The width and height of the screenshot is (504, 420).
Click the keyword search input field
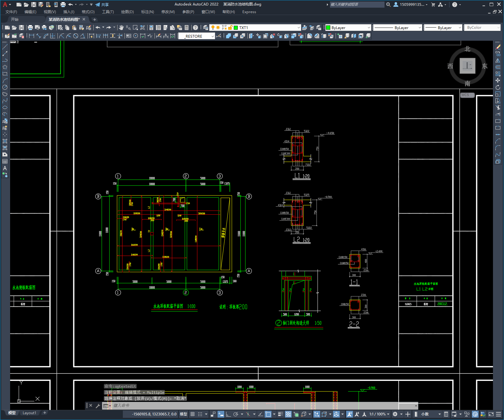click(357, 5)
